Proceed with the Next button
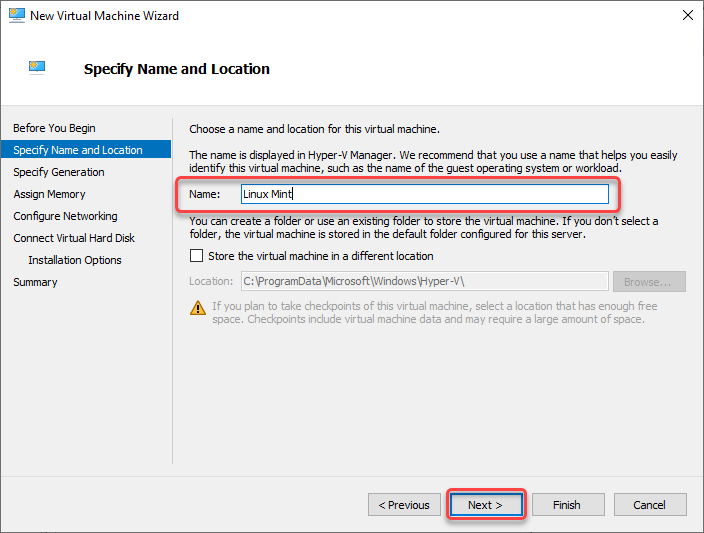The width and height of the screenshot is (704, 533). [486, 505]
